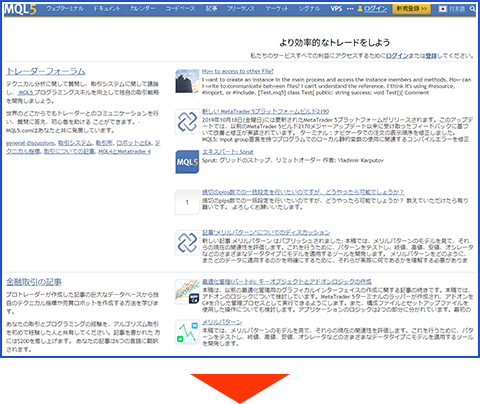This screenshot has width=480, height=404.
Task: Open 'How to access to other File?' topic
Action: [x=238, y=71]
